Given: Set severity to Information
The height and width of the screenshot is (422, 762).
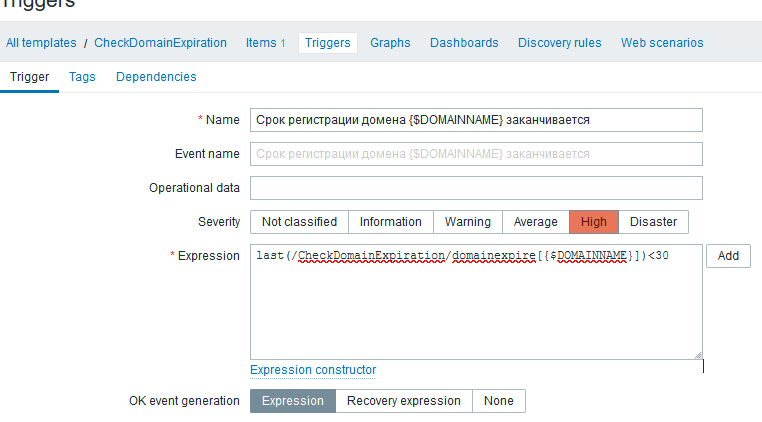Looking at the screenshot, I should pyautogui.click(x=391, y=222).
